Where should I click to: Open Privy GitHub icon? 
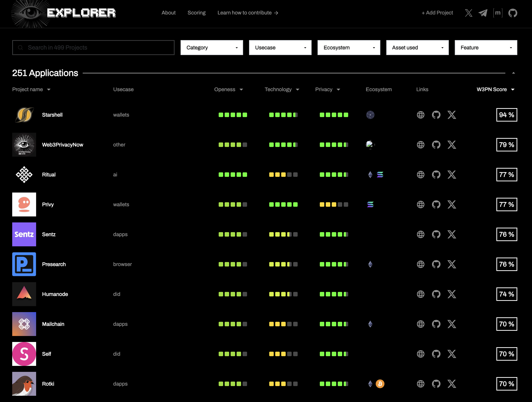pos(436,204)
